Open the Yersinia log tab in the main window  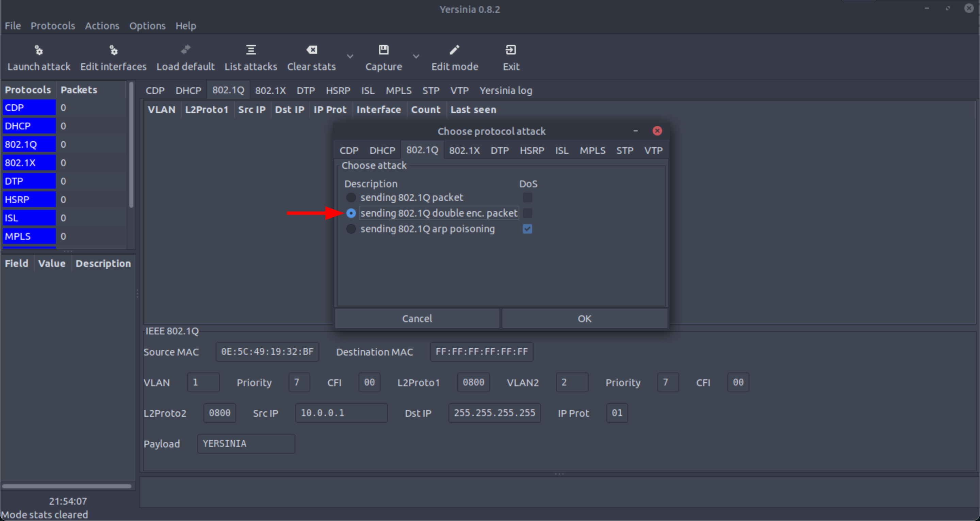click(506, 91)
